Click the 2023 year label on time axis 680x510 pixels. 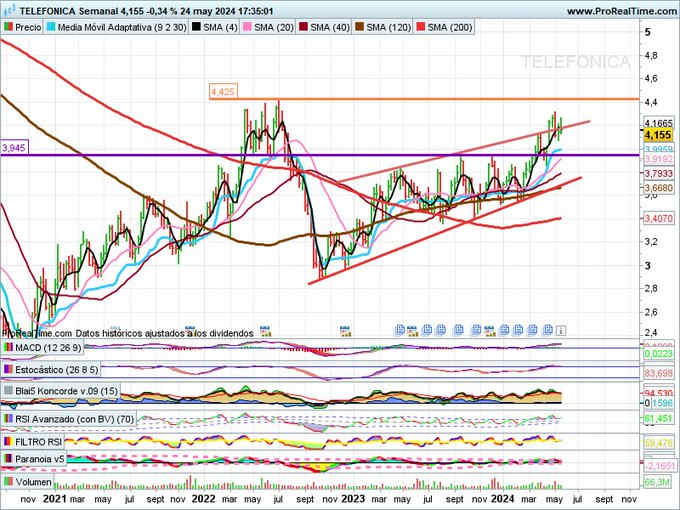click(353, 498)
